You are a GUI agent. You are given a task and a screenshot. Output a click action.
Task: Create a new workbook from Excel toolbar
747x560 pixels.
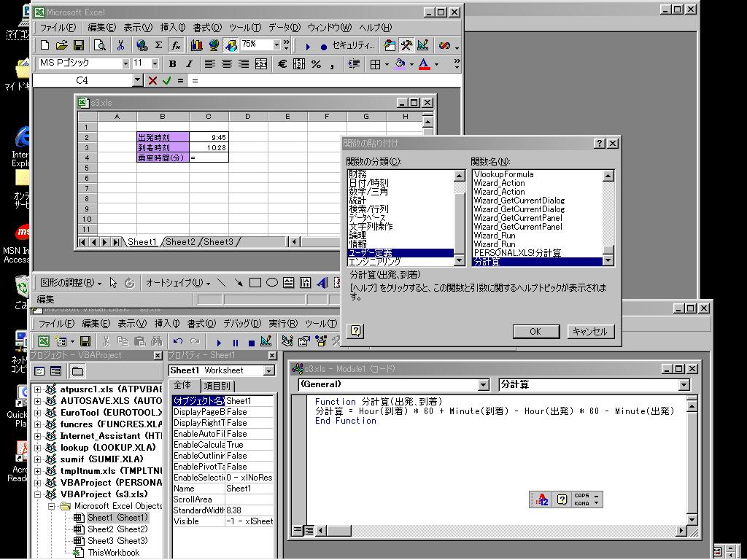pos(44,45)
